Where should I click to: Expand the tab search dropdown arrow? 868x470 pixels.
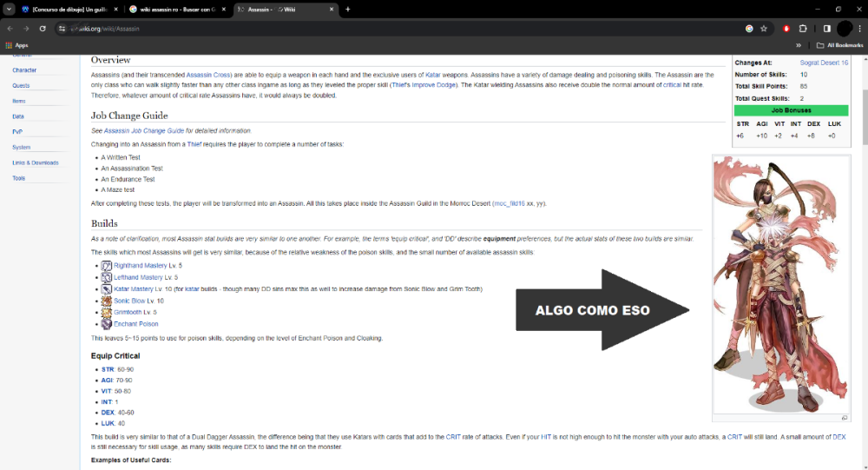click(x=10, y=9)
